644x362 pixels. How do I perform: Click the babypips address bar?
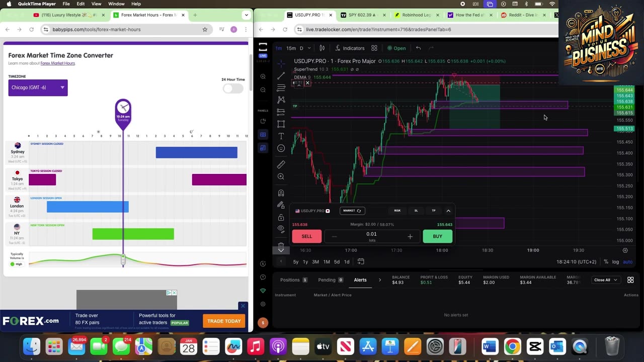tap(124, 30)
